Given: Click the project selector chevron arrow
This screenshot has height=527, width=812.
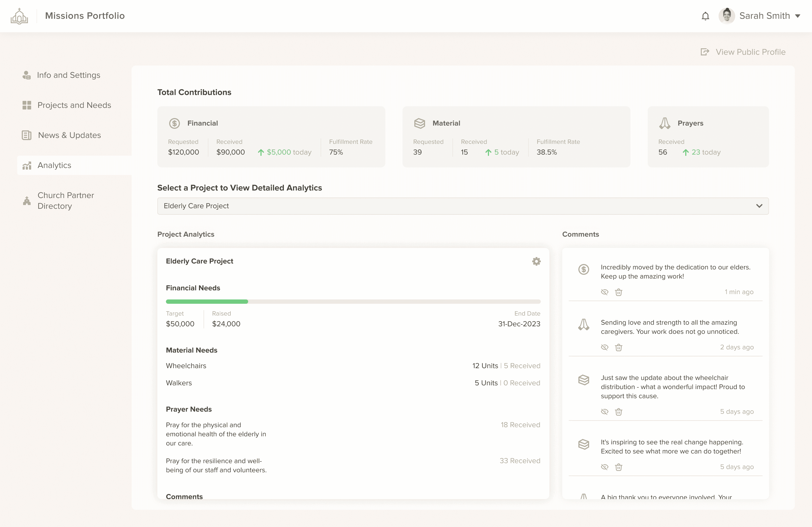Looking at the screenshot, I should click(759, 206).
